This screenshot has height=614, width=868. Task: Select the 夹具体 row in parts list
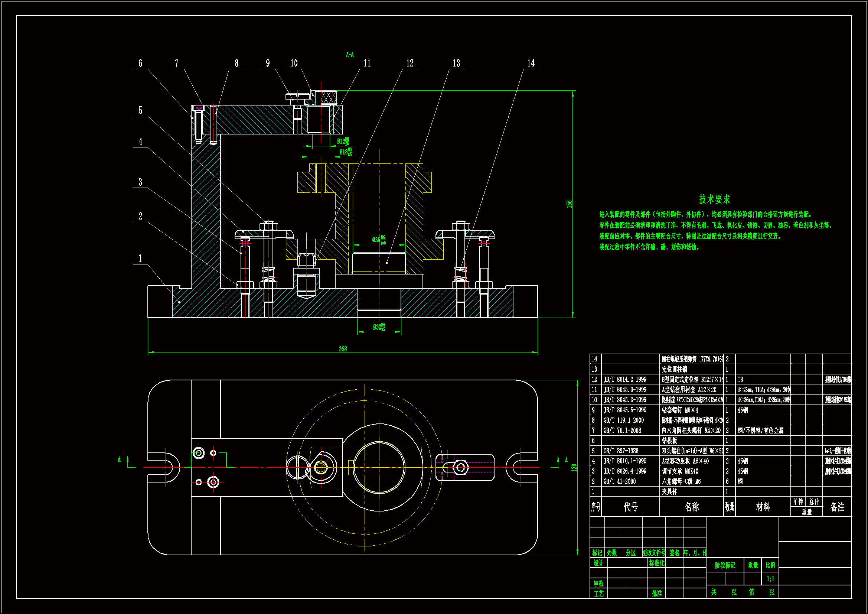669,492
